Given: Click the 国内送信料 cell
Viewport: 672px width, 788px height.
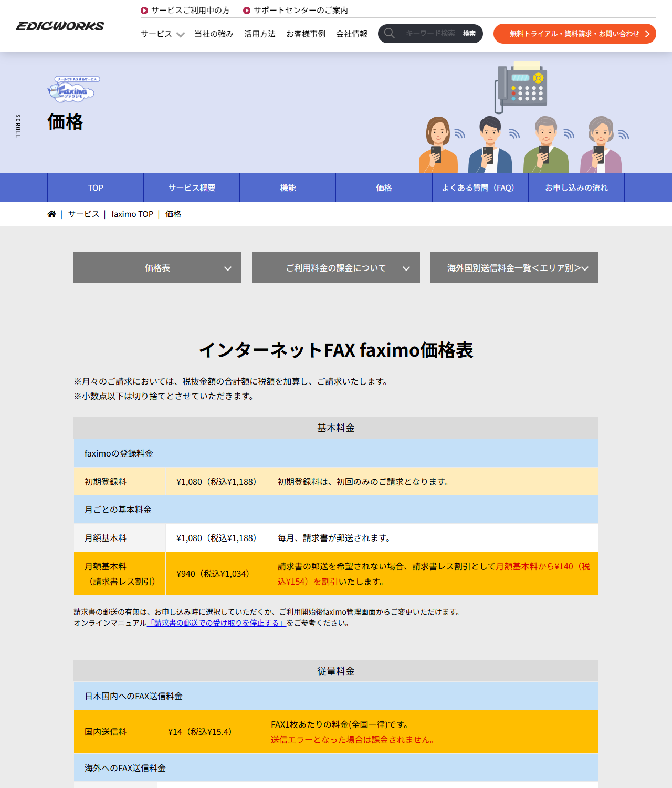Looking at the screenshot, I should tap(115, 732).
